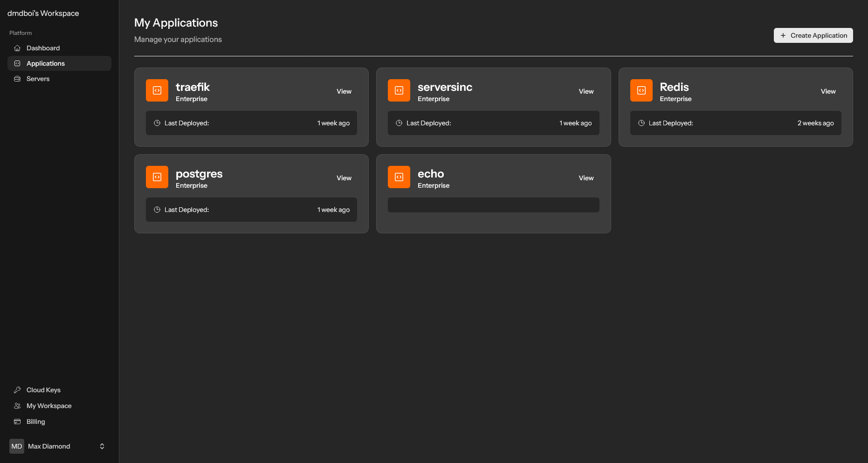Go to the Servers menu item
Image resolution: width=868 pixels, height=463 pixels.
tap(59, 79)
